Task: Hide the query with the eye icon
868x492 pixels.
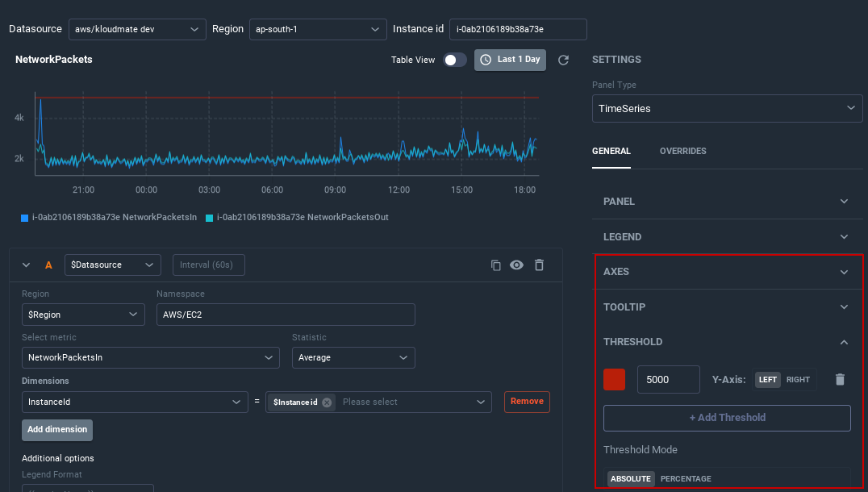Action: 516,265
